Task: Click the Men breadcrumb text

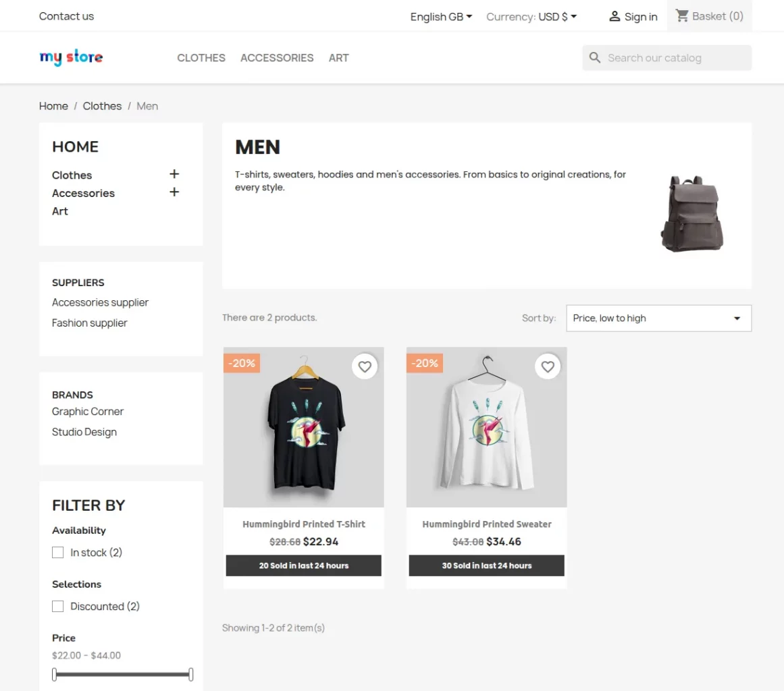Action: tap(147, 106)
